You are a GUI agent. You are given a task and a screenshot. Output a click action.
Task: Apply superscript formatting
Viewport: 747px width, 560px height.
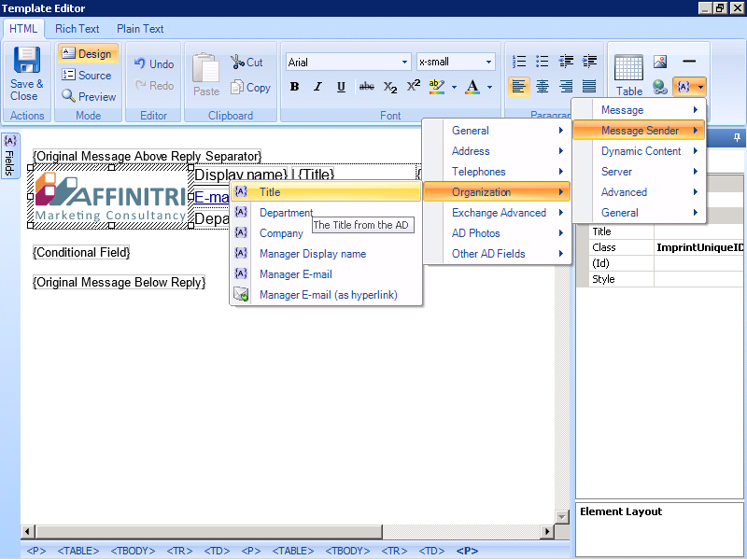[x=413, y=86]
